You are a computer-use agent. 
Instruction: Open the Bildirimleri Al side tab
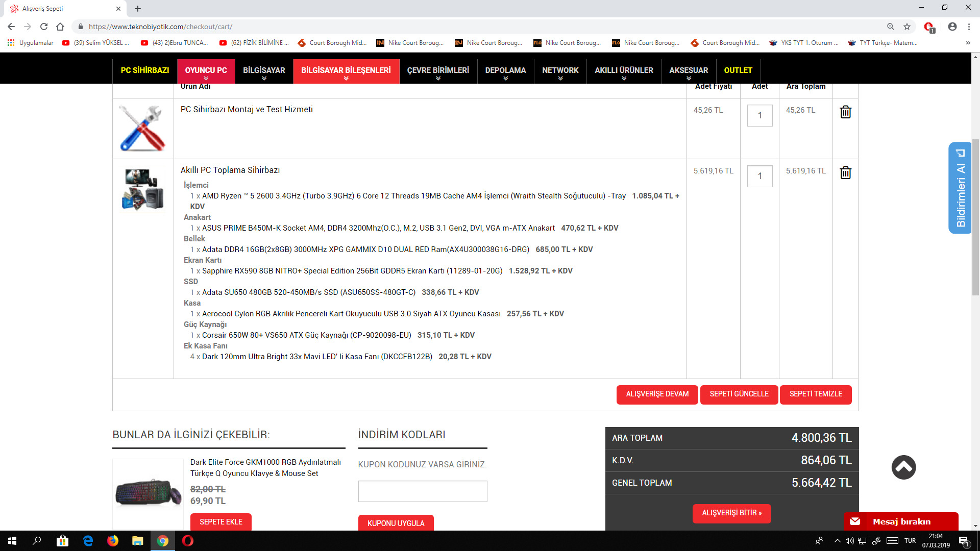coord(960,188)
